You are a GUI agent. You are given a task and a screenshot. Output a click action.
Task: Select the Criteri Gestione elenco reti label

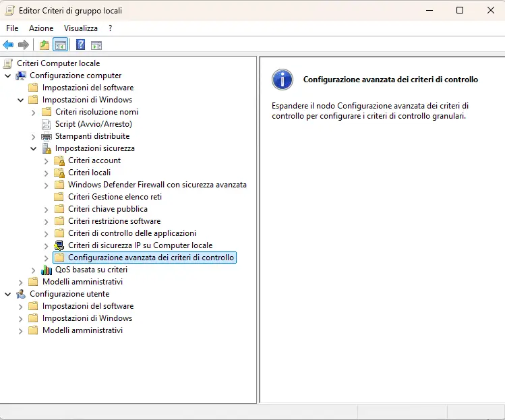(115, 197)
